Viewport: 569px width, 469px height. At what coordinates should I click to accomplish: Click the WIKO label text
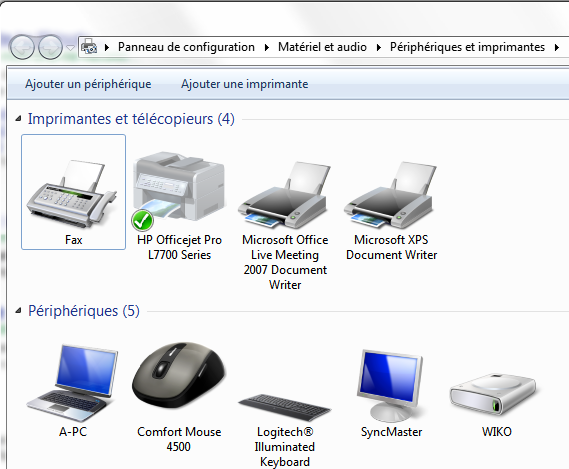click(x=497, y=432)
